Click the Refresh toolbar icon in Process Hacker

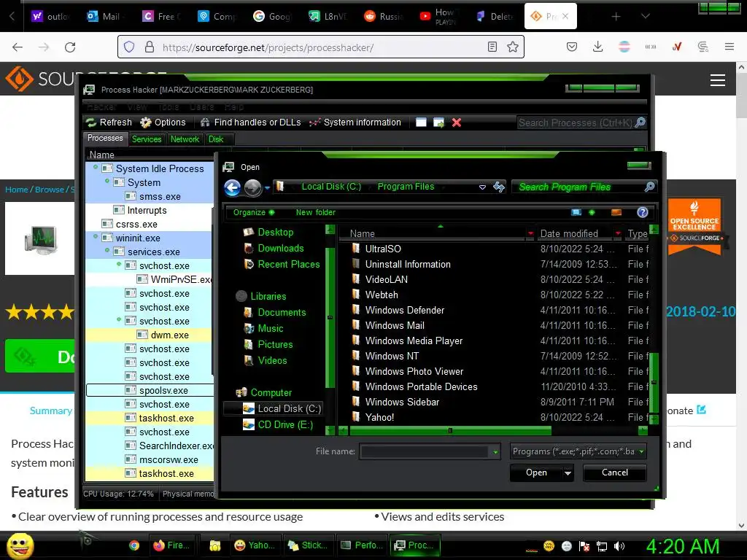91,122
